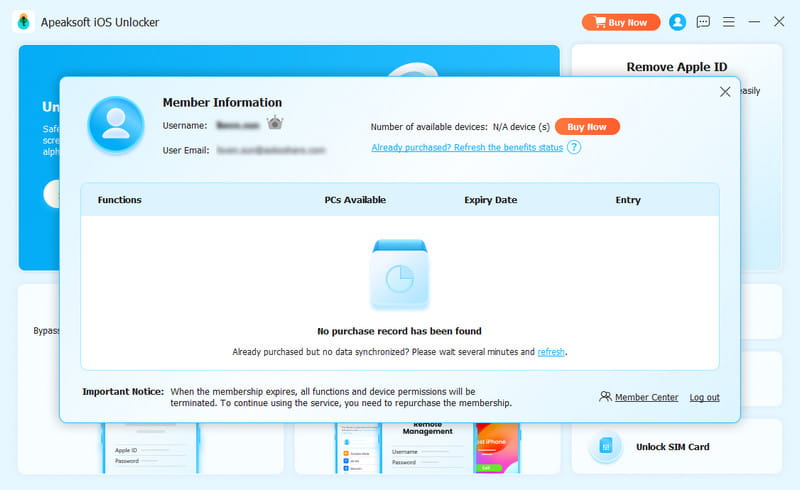Minimize the Apeaksoft iOS Unlocker window

tap(754, 22)
